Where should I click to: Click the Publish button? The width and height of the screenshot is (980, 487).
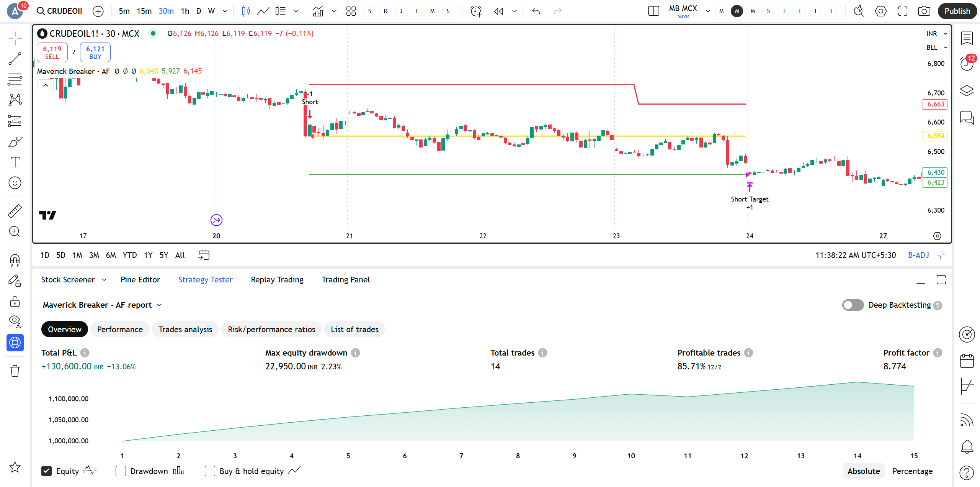pyautogui.click(x=957, y=11)
